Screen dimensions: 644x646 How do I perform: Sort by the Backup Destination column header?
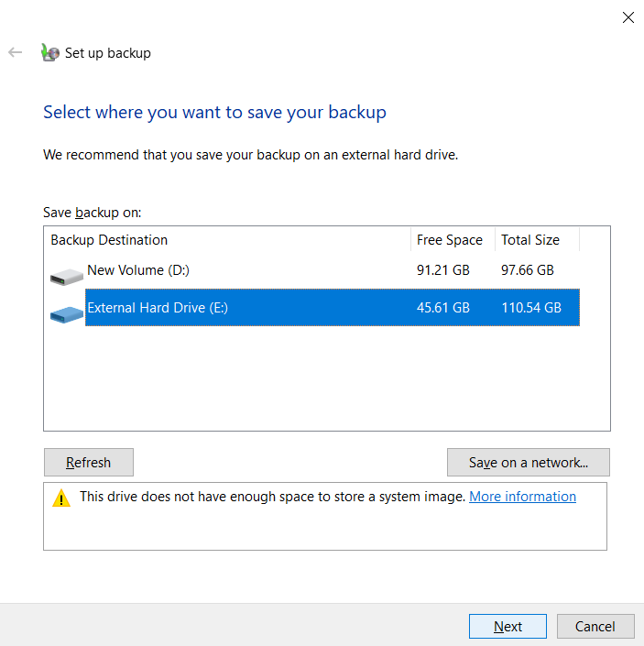pyautogui.click(x=109, y=240)
